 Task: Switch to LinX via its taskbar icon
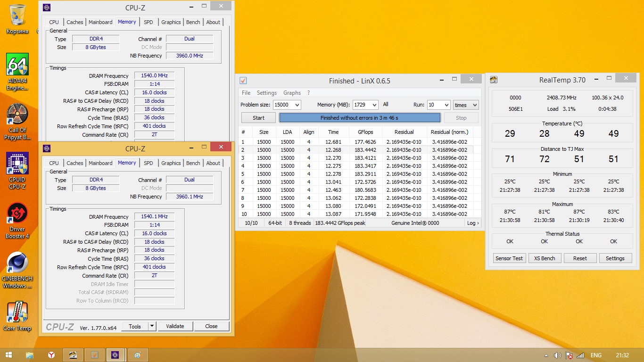click(94, 355)
